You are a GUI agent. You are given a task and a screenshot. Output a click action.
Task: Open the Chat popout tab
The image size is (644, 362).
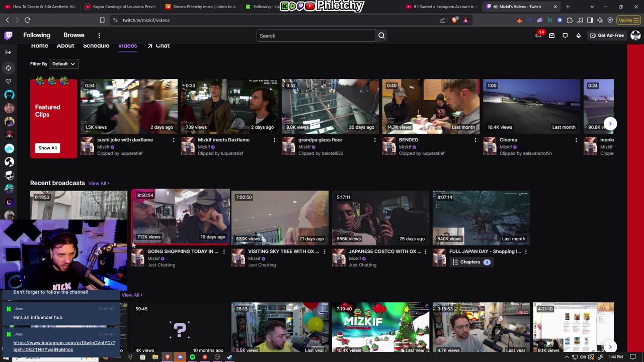(x=158, y=46)
